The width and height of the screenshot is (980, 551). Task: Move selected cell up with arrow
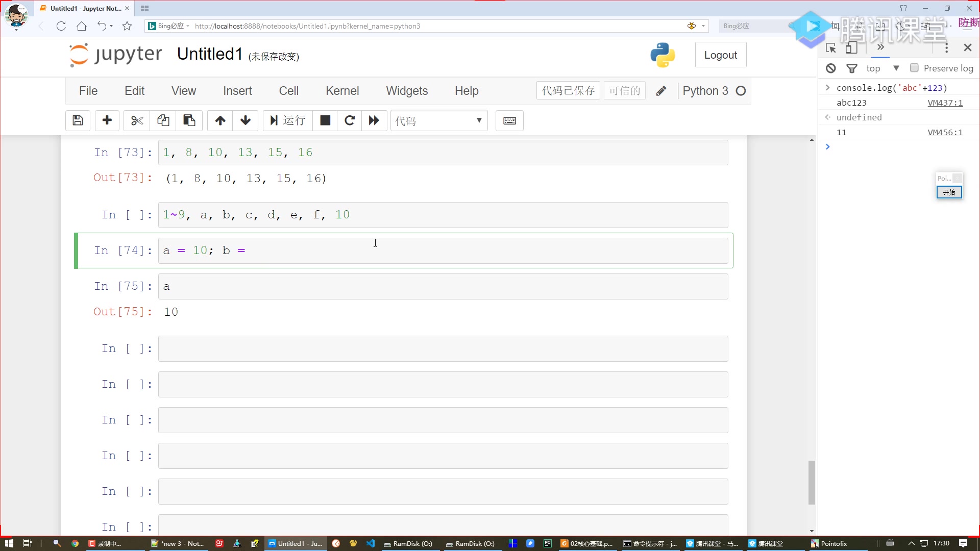[220, 120]
